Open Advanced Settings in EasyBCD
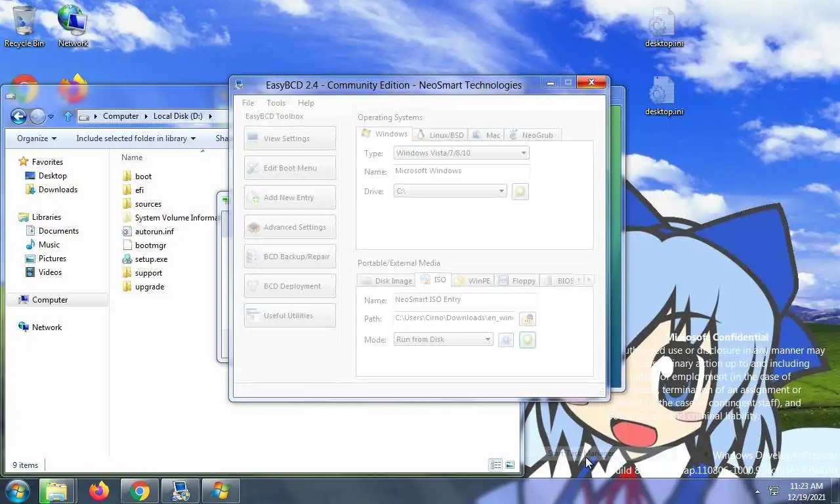Image resolution: width=840 pixels, height=504 pixels. point(289,227)
